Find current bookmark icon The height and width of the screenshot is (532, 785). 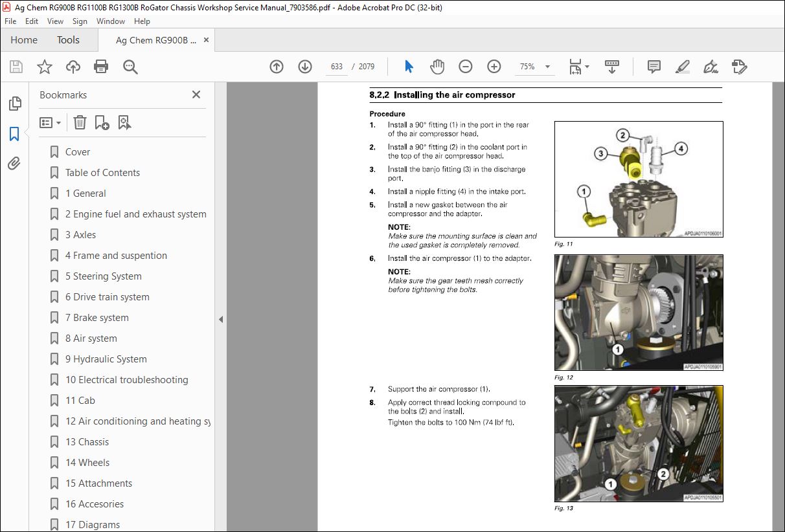124,122
